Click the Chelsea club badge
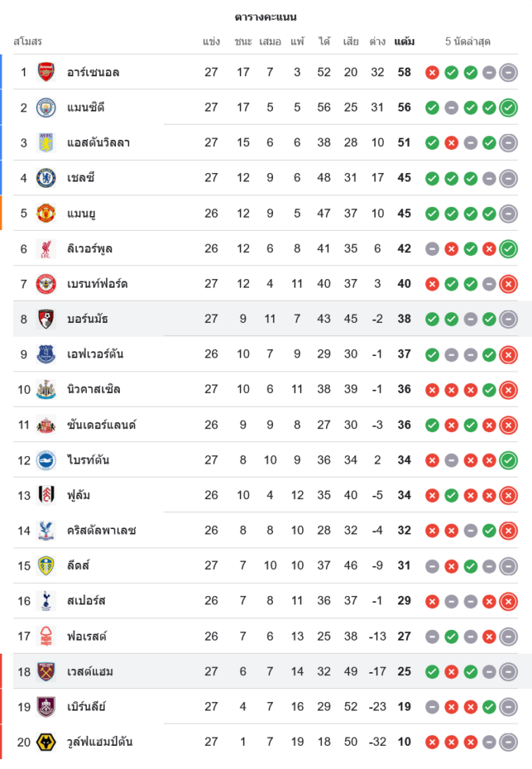The width and height of the screenshot is (532, 769). pyautogui.click(x=46, y=178)
